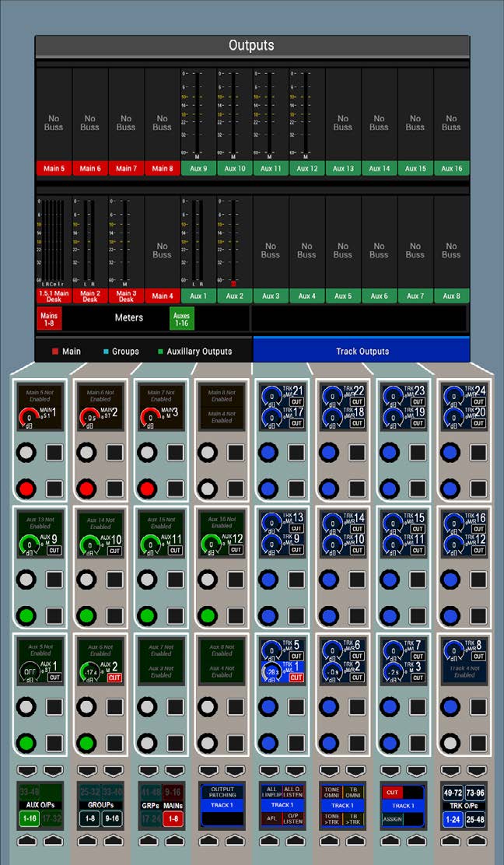Click the green rotary knob in the AUX 11 strip

click(x=147, y=615)
